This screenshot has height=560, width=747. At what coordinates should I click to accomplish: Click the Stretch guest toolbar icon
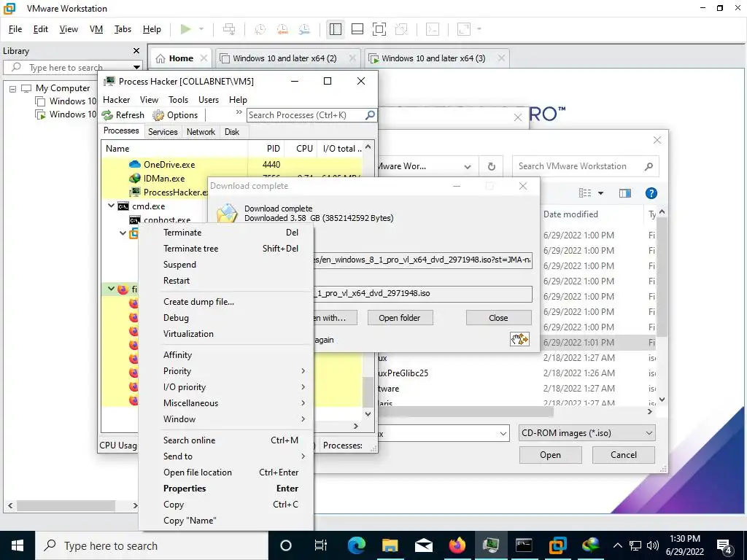pos(464,29)
